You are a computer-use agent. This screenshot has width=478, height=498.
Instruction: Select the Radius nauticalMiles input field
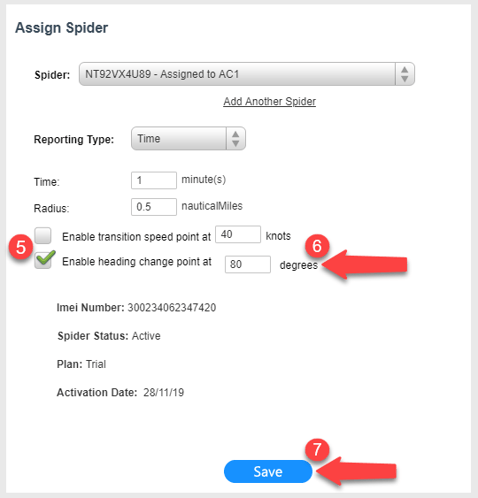[154, 207]
